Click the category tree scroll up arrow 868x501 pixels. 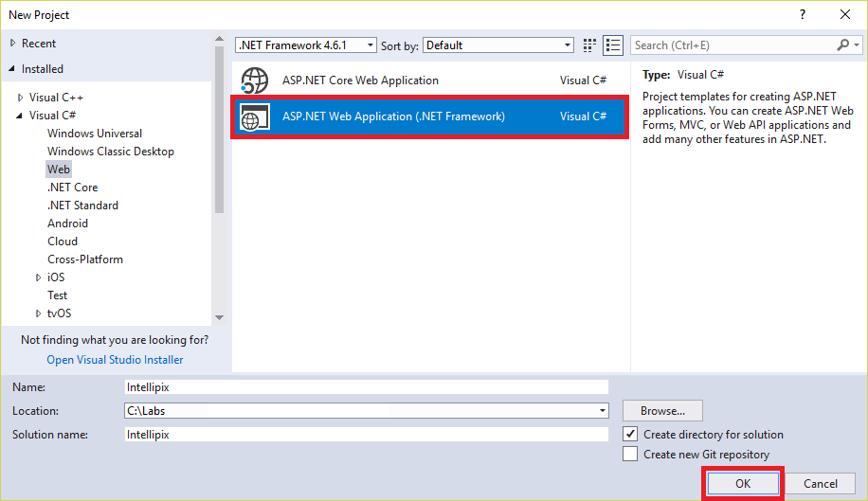coord(219,39)
